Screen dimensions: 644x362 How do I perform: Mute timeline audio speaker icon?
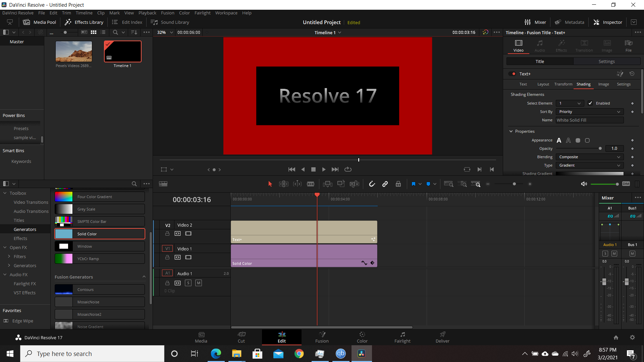[584, 184]
